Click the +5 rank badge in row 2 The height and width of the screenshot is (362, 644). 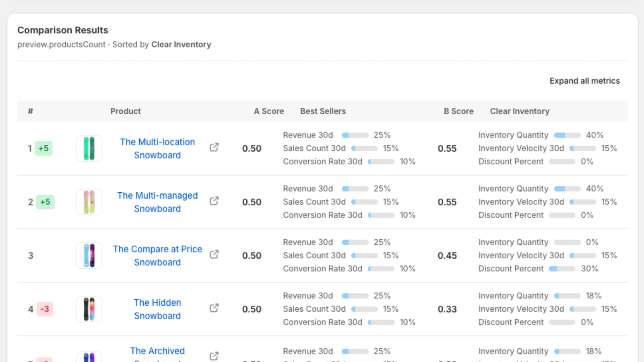click(x=45, y=202)
